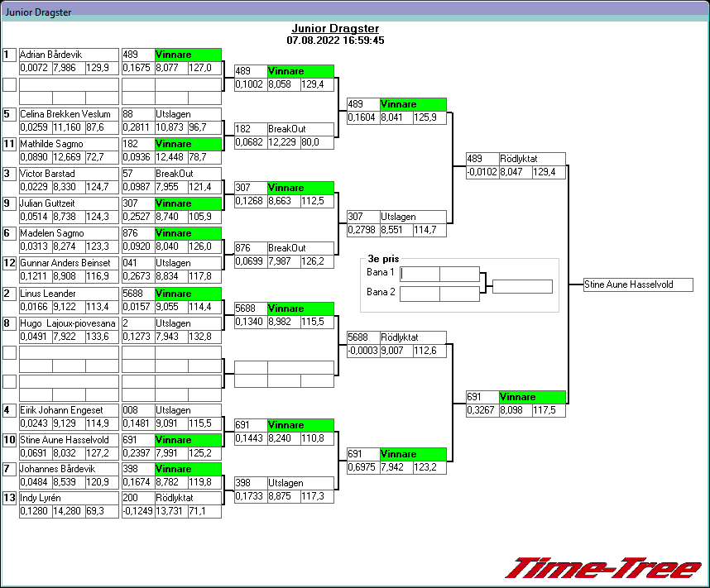Click reaction time 0,3267 cell
710x588 pixels.
click(x=482, y=410)
